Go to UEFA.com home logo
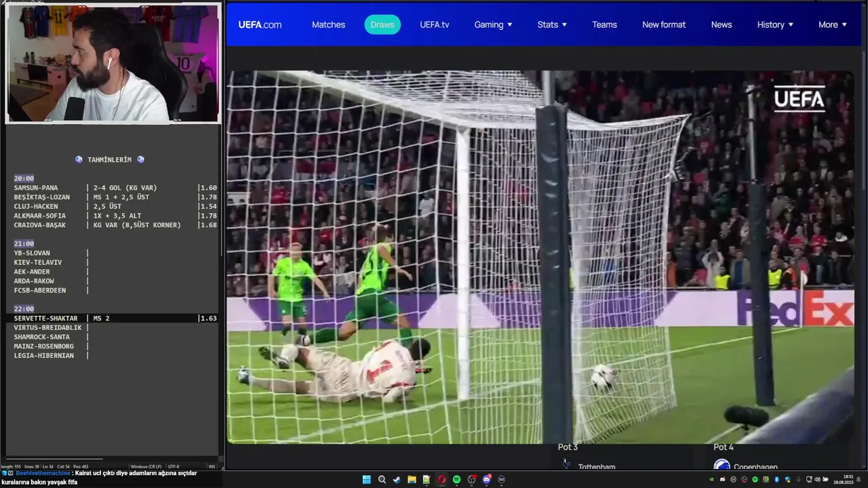This screenshot has width=868, height=488. 260,24
